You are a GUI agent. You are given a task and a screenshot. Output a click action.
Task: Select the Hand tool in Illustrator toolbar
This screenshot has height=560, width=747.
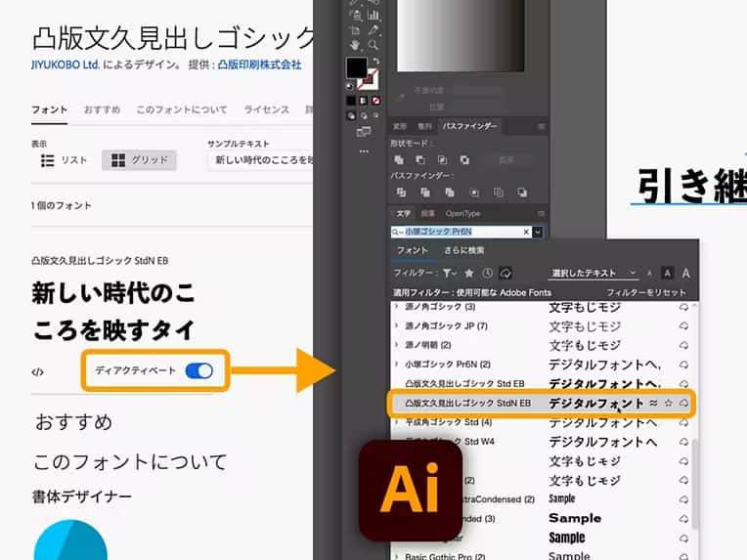[355, 45]
